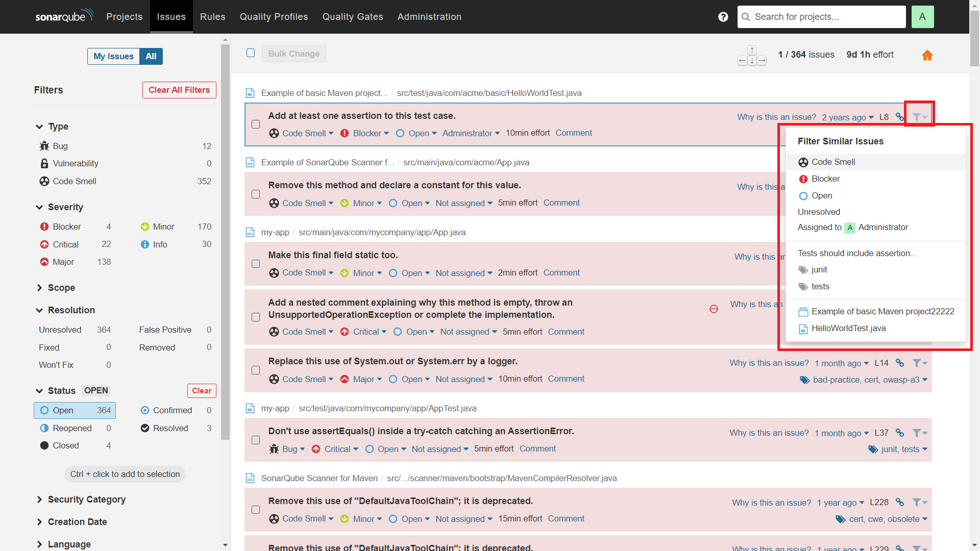This screenshot has height=551, width=980.
Task: Tick the select-all issues checkbox
Action: 251,53
